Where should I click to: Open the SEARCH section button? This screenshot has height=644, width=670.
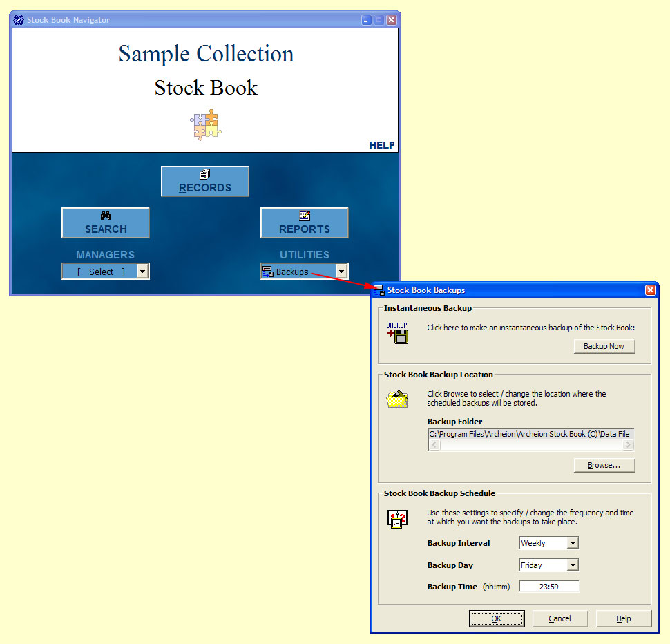point(106,222)
